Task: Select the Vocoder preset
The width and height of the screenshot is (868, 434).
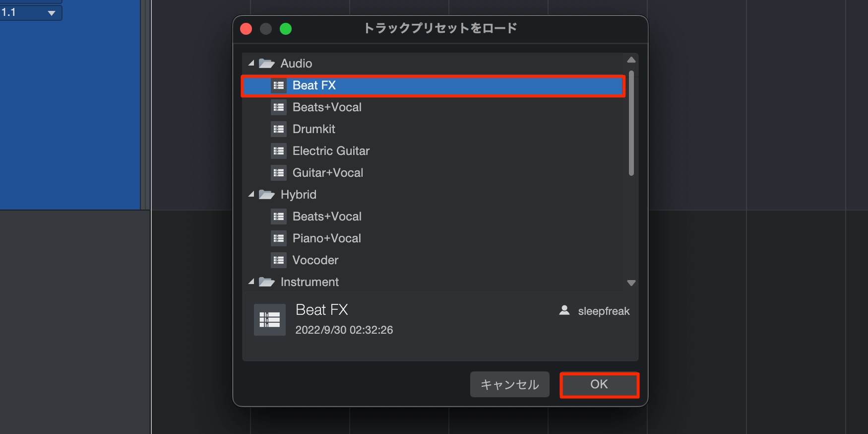Action: [433, 260]
